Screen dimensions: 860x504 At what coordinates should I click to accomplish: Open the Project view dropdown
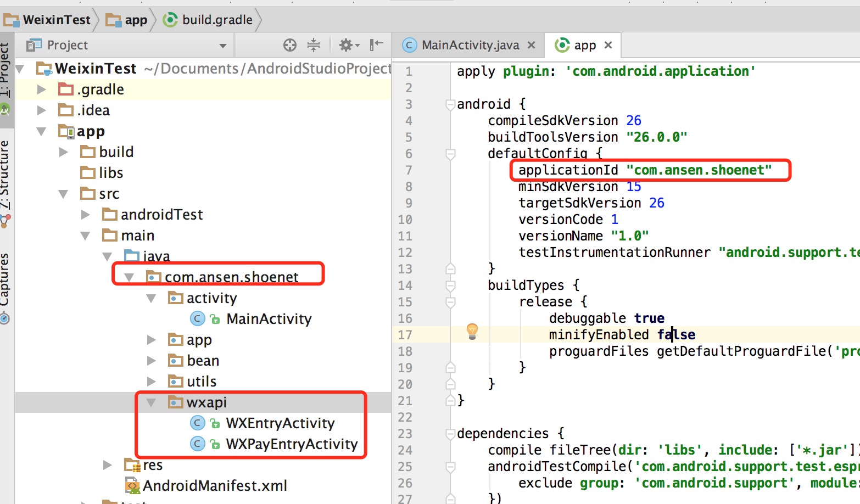[222, 46]
